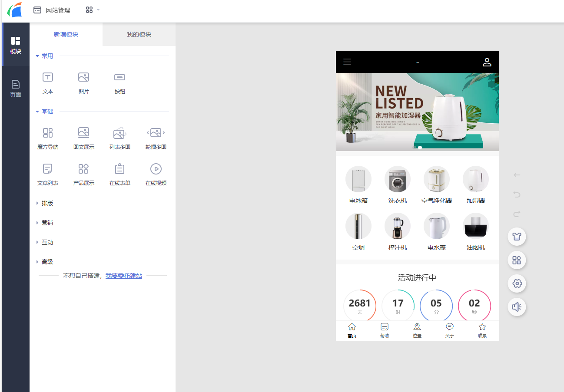Image resolution: width=564 pixels, height=392 pixels.
Task: Expand the 排版 layout section
Action: point(47,203)
